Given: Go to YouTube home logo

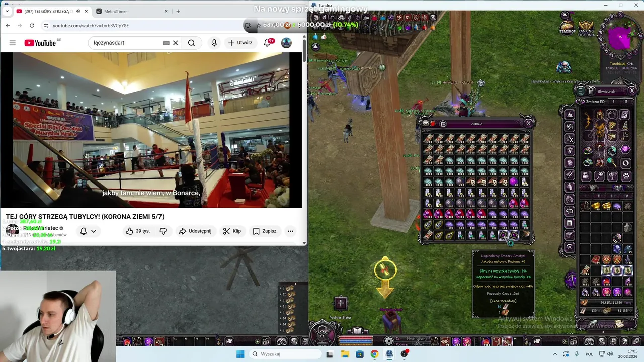Looking at the screenshot, I should point(40,43).
